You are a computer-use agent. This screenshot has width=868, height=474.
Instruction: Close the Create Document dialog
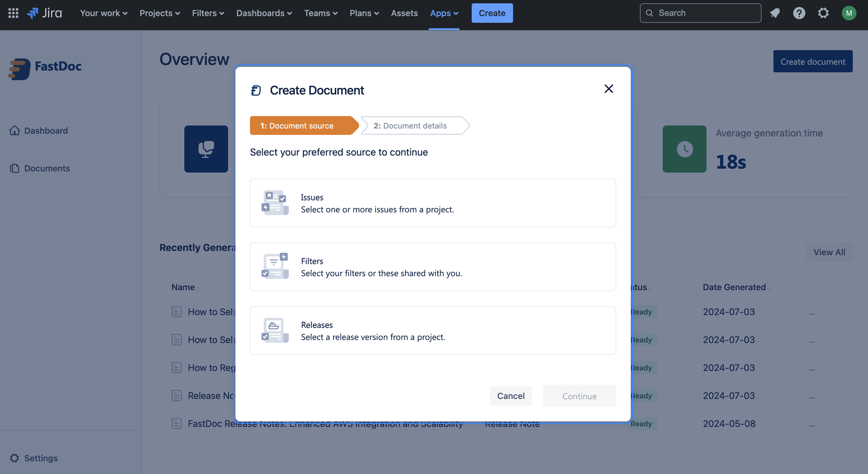click(609, 89)
